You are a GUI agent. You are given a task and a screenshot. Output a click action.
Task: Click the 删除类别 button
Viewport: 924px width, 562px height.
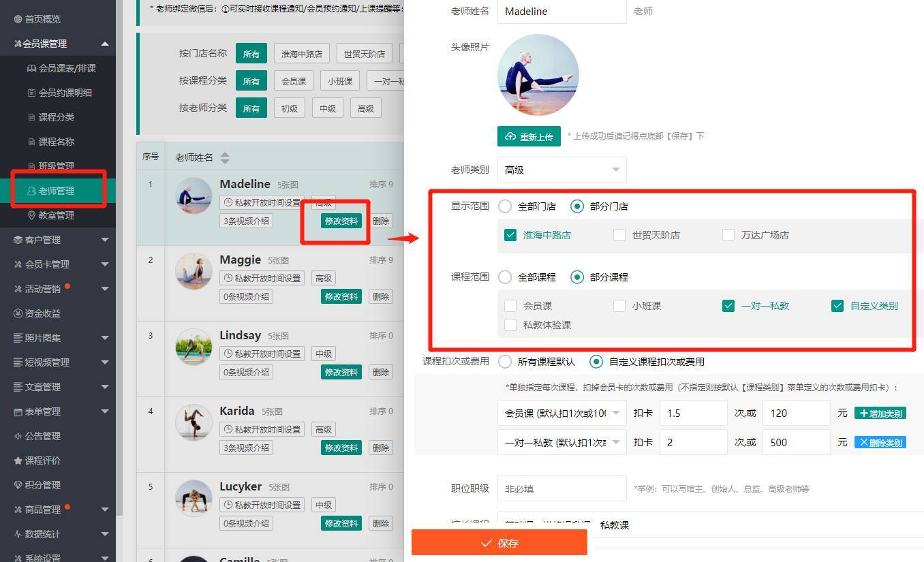tap(880, 442)
